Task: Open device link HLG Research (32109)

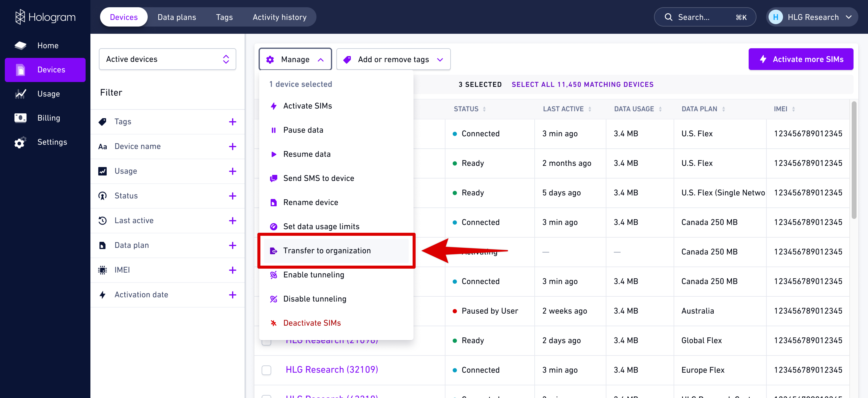Action: pos(332,370)
